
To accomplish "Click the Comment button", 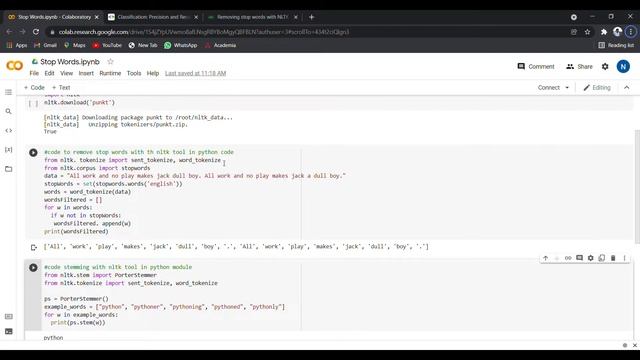I will click(536, 67).
